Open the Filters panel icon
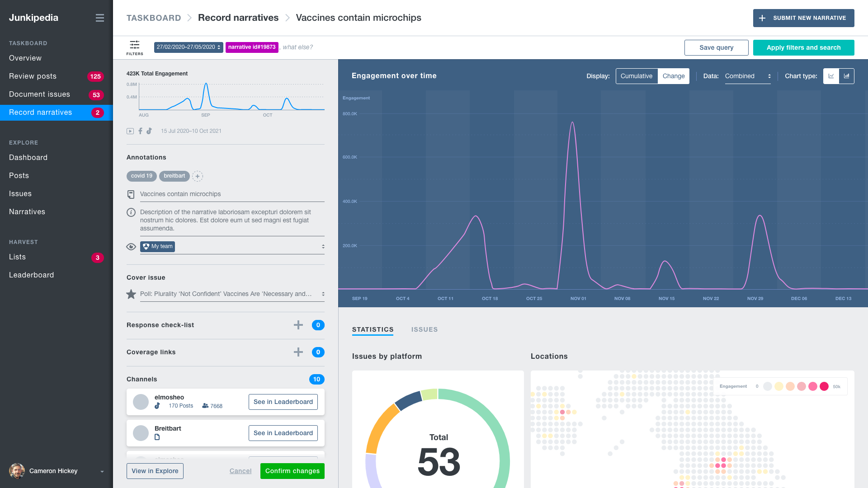 pyautogui.click(x=135, y=47)
